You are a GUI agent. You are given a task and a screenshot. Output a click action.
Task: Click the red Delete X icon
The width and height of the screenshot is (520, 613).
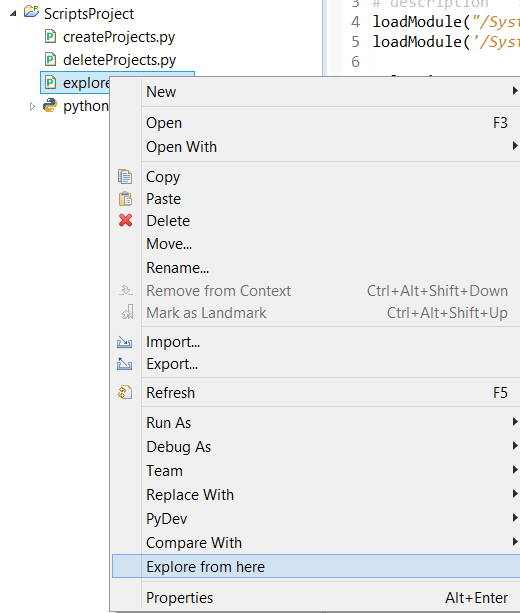pyautogui.click(x=125, y=220)
